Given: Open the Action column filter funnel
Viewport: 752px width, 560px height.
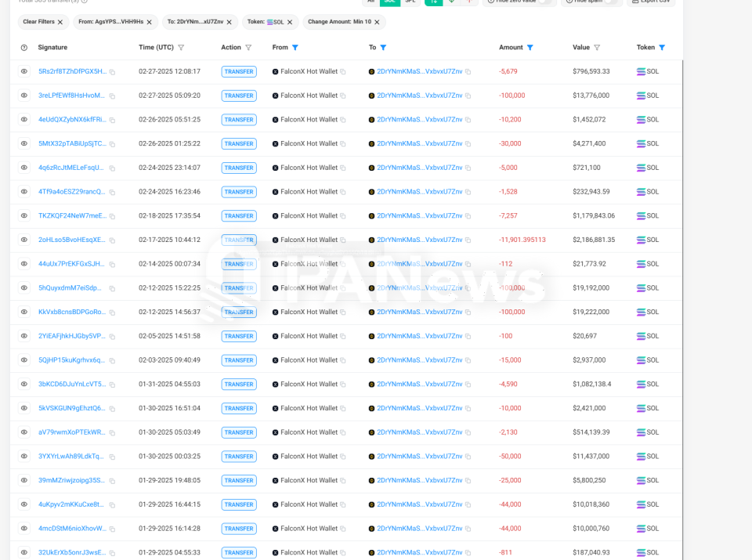Looking at the screenshot, I should [x=248, y=48].
